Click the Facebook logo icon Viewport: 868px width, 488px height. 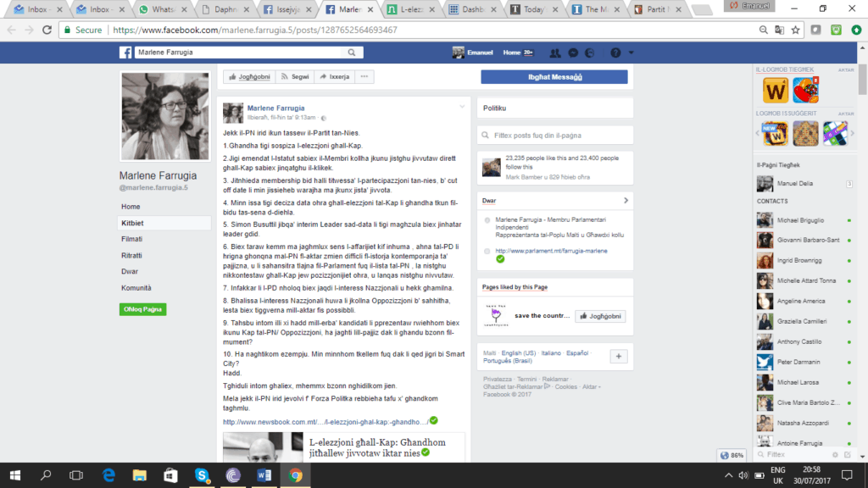125,53
